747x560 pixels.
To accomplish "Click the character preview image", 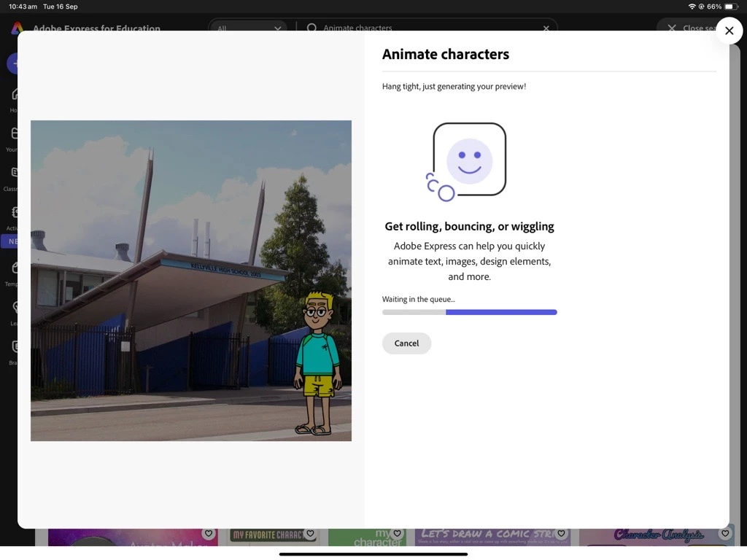I will [191, 281].
